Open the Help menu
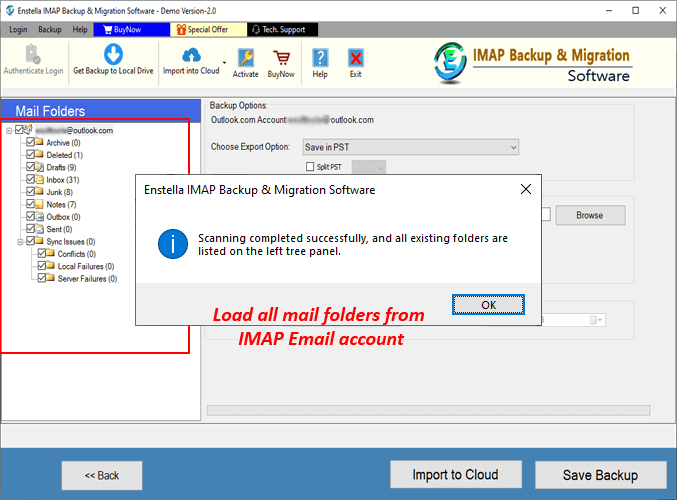Screen dimensions: 677x500 point(79,29)
